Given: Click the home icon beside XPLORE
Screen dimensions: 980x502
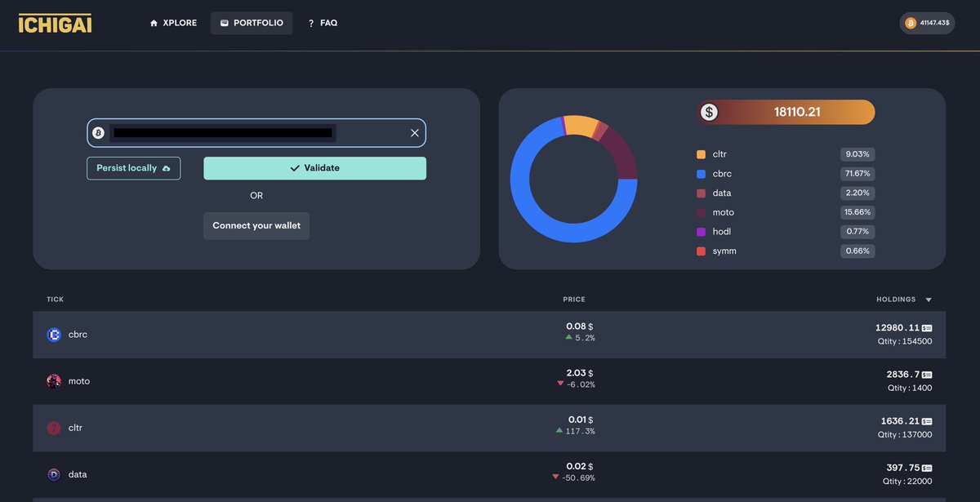Looking at the screenshot, I should click(x=154, y=23).
